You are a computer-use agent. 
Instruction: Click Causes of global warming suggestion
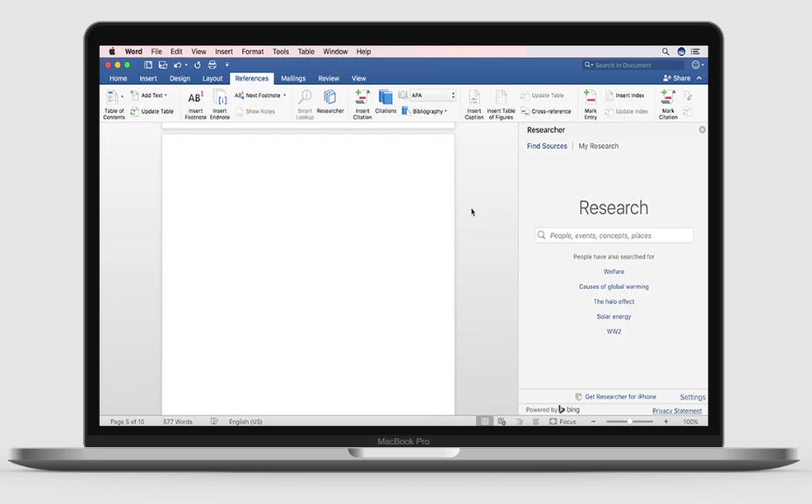click(x=613, y=286)
